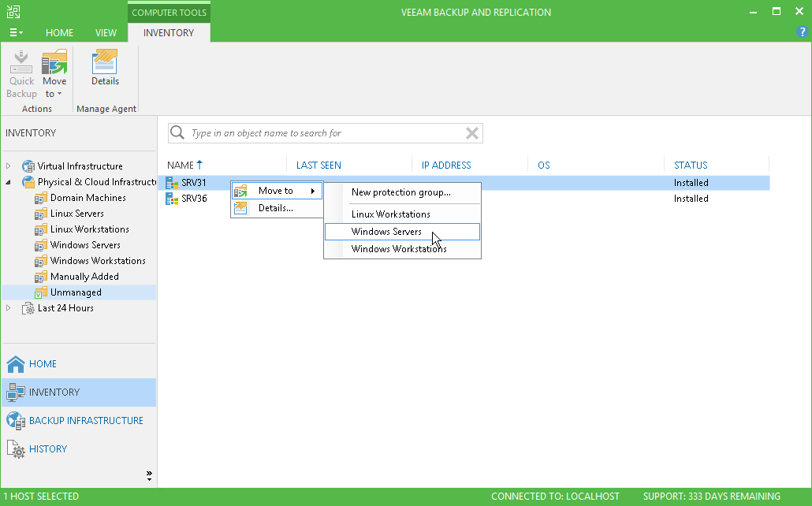Click the COMPUTER TOOLS contextual tab label
The width and height of the screenshot is (812, 506).
pos(169,13)
